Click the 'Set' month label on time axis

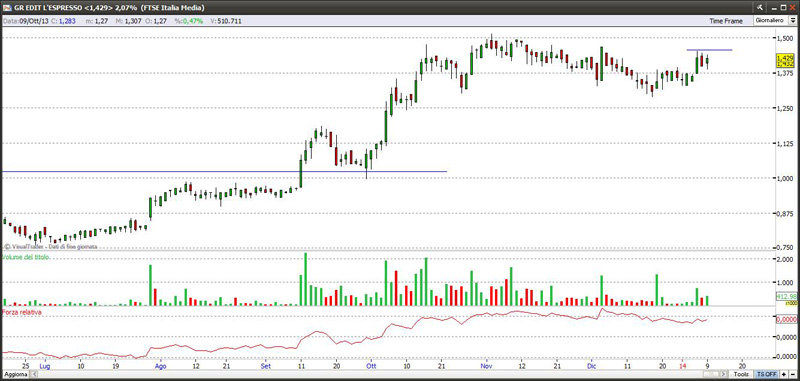(x=266, y=366)
